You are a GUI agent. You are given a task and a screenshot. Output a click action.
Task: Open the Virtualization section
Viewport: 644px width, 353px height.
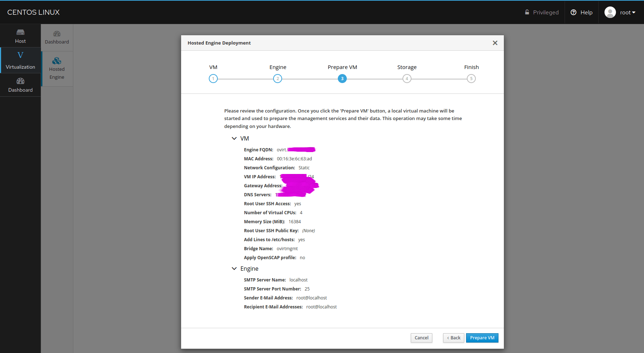pos(20,60)
